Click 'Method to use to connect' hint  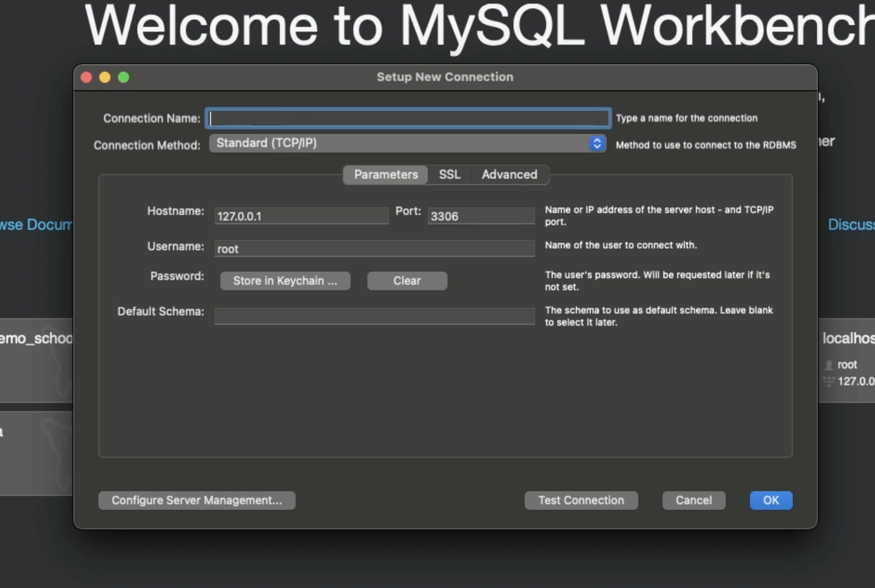point(706,145)
